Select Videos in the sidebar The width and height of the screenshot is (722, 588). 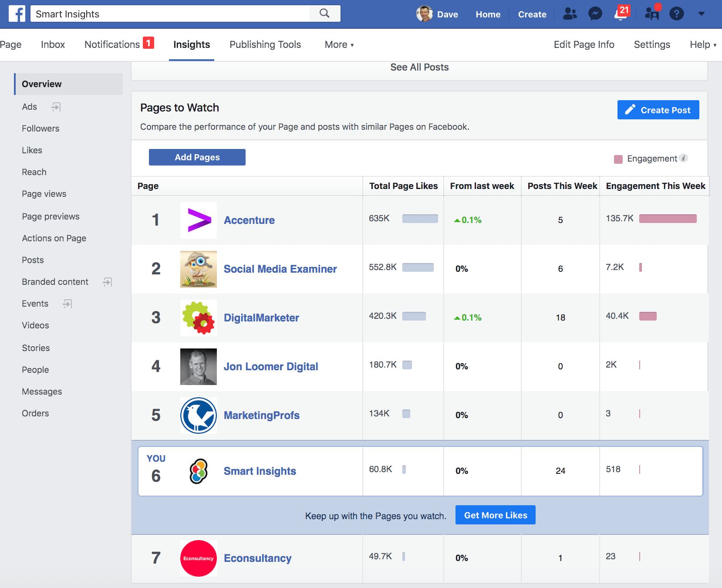pyautogui.click(x=35, y=325)
